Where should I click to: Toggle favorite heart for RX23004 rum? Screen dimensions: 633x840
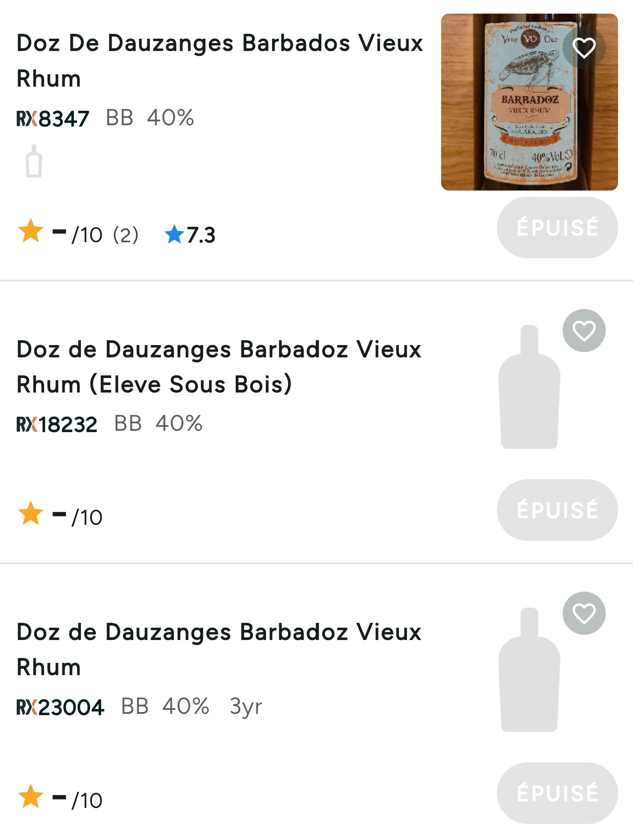click(584, 613)
